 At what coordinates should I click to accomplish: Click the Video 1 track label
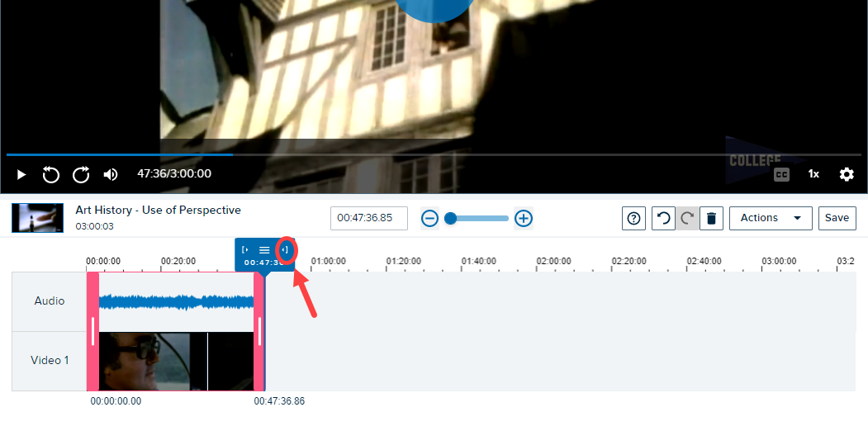(50, 361)
